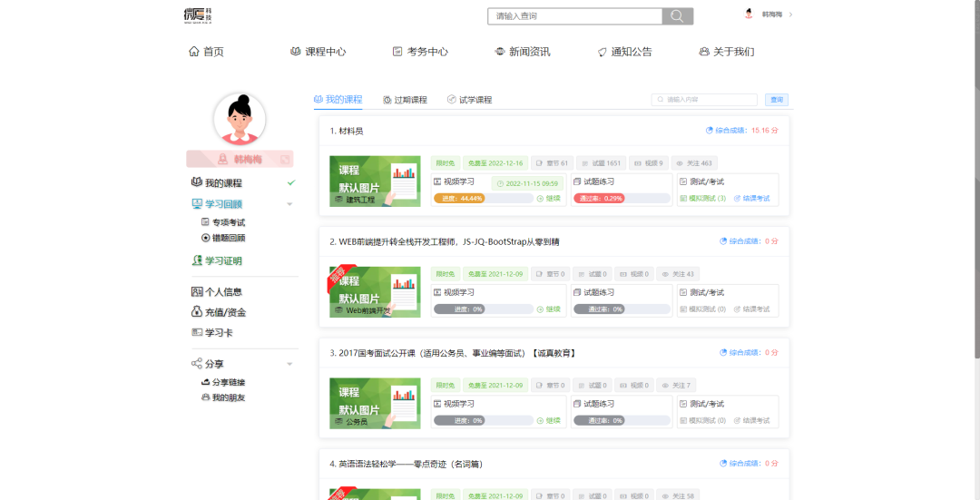
Task: Click Web前端开发 course thumbnail
Action: [x=375, y=292]
